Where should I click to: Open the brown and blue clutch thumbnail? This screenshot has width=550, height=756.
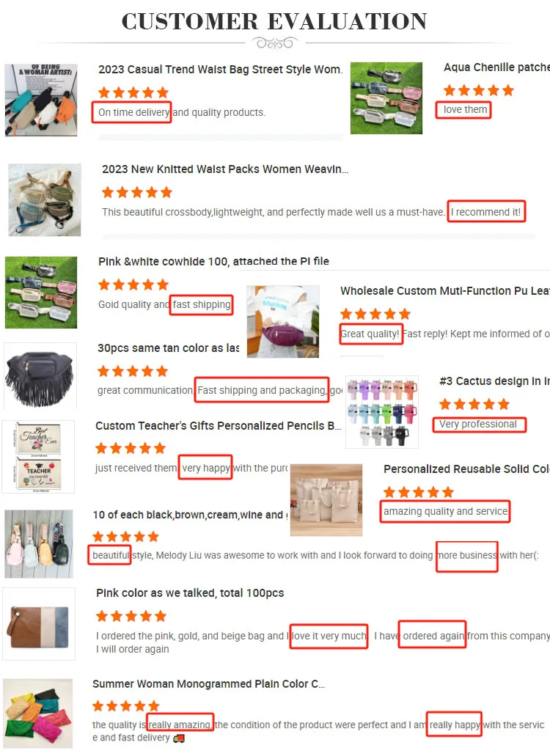click(39, 624)
